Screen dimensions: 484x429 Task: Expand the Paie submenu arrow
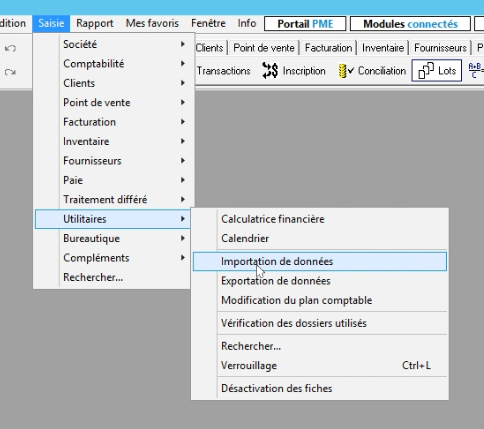coord(183,180)
